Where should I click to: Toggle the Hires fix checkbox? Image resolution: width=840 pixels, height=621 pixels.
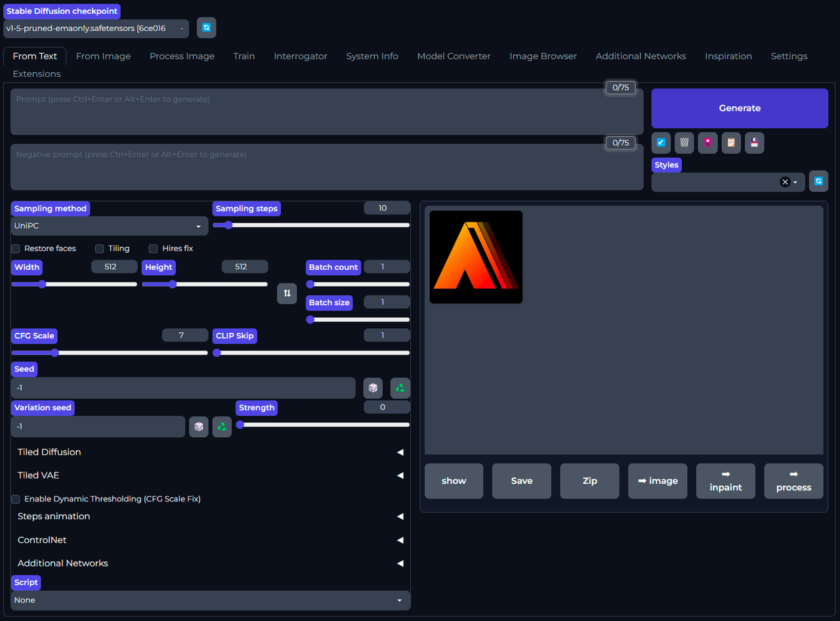click(154, 249)
